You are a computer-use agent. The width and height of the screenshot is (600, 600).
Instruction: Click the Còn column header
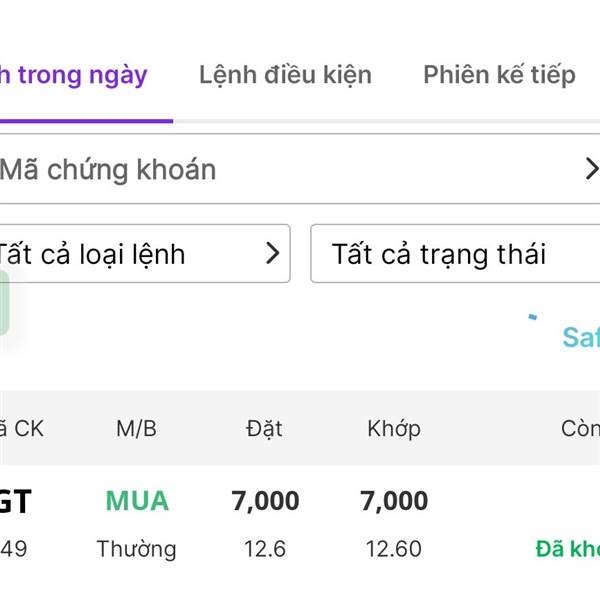point(580,429)
